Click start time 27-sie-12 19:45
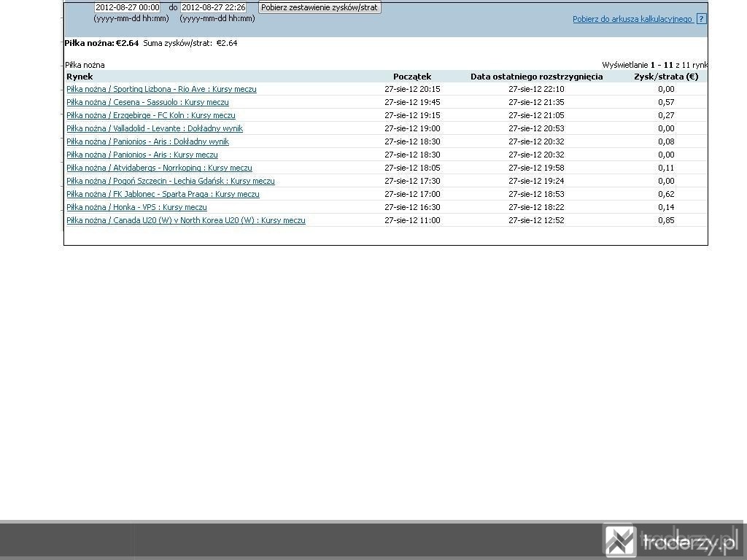The width and height of the screenshot is (747, 560). (412, 102)
